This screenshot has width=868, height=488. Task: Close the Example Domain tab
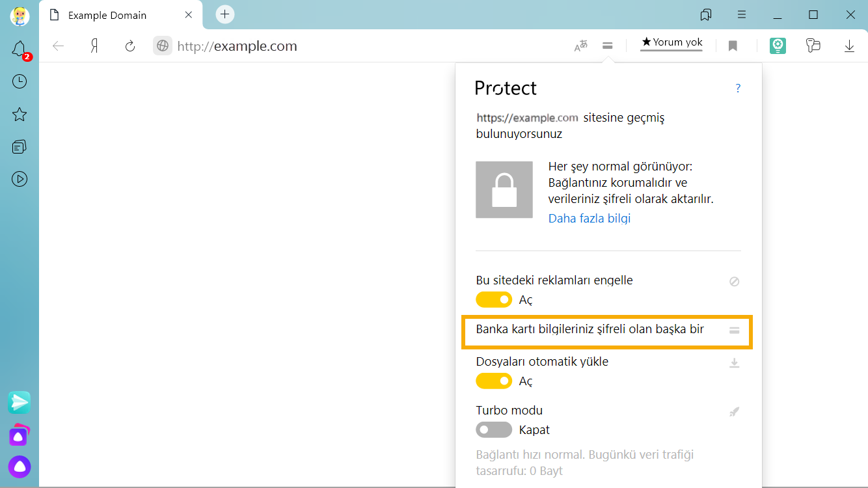pos(189,14)
